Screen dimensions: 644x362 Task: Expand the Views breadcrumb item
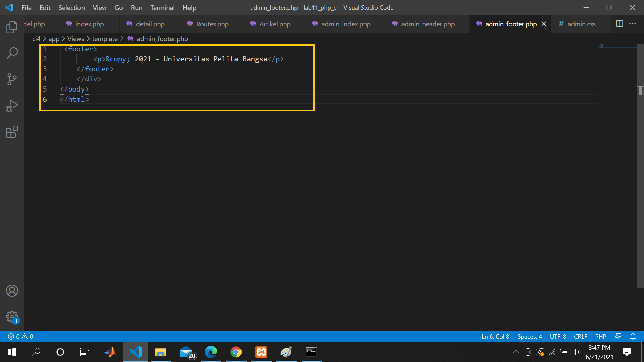(x=75, y=39)
